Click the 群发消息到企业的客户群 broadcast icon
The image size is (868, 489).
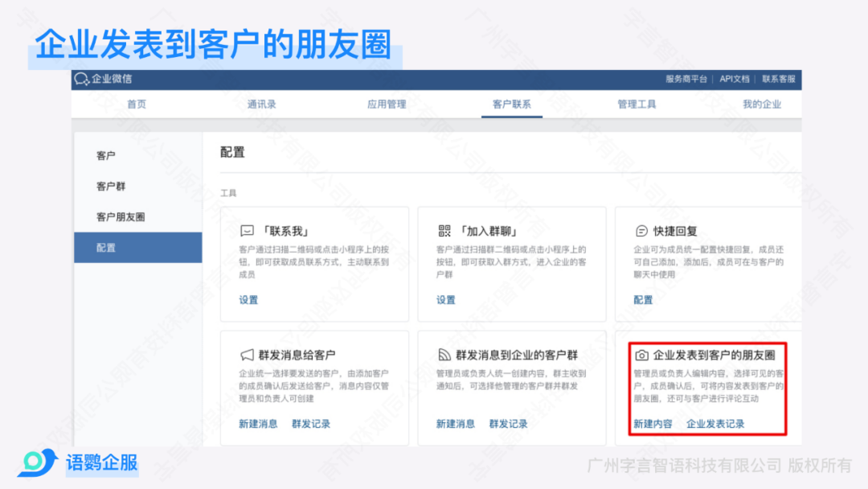point(444,355)
